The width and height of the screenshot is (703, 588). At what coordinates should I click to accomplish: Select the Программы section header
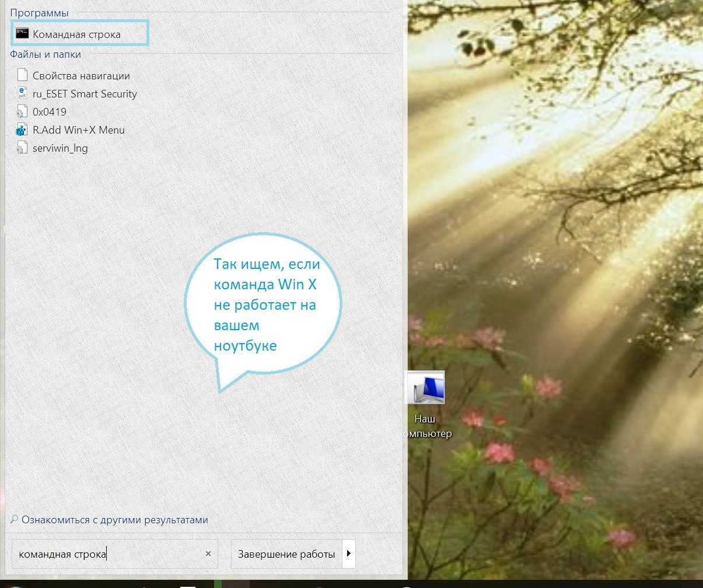[x=39, y=13]
